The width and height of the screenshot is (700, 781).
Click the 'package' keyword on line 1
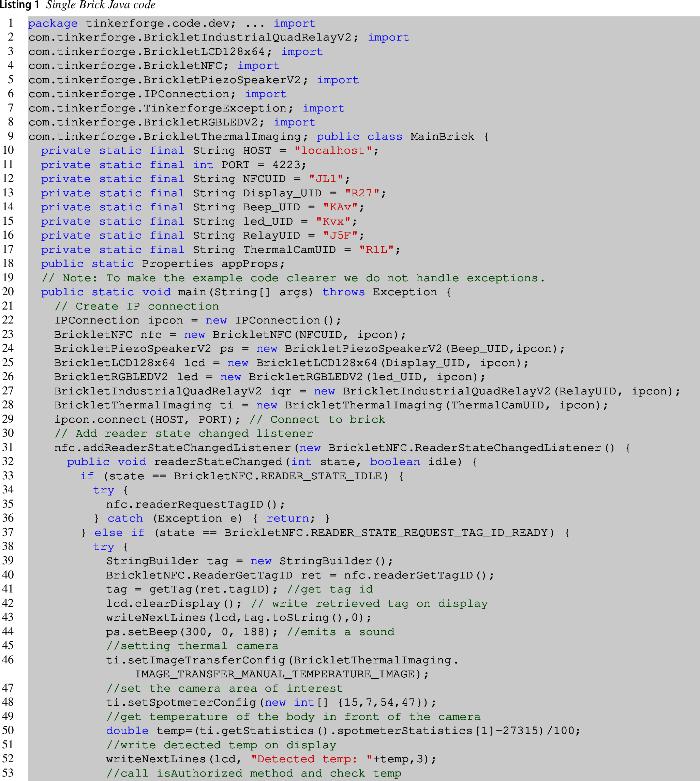point(53,24)
